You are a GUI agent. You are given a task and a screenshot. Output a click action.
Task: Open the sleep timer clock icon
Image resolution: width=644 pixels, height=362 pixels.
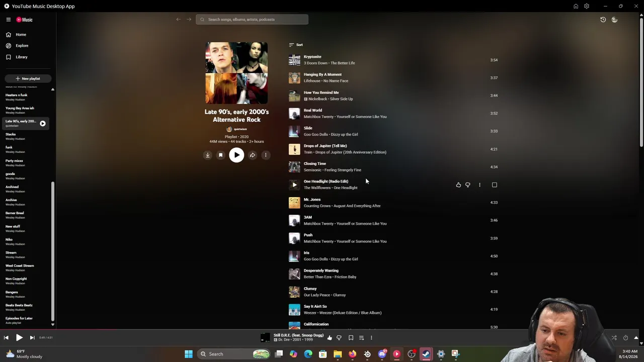click(625, 338)
